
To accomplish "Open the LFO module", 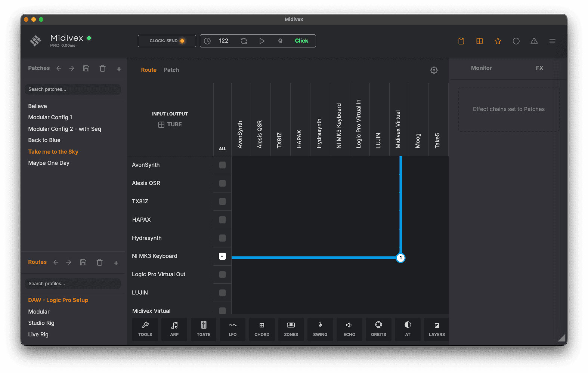I will (232, 329).
